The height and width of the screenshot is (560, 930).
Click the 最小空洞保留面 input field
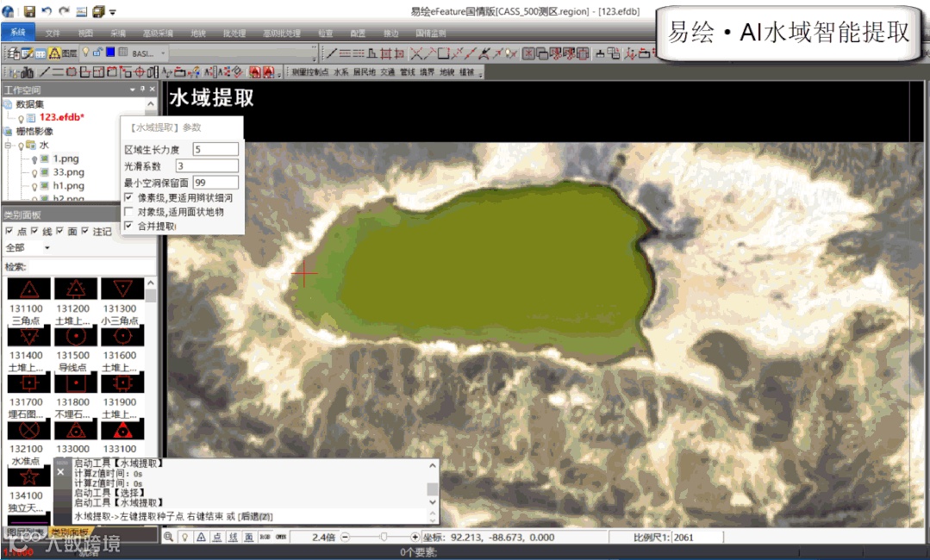[215, 183]
